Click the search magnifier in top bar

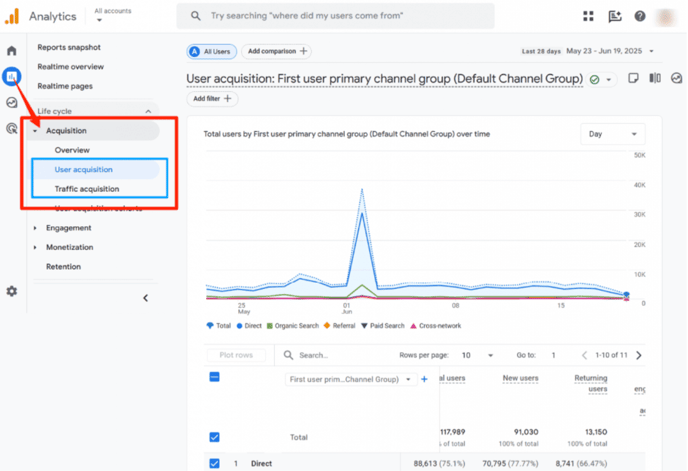196,16
